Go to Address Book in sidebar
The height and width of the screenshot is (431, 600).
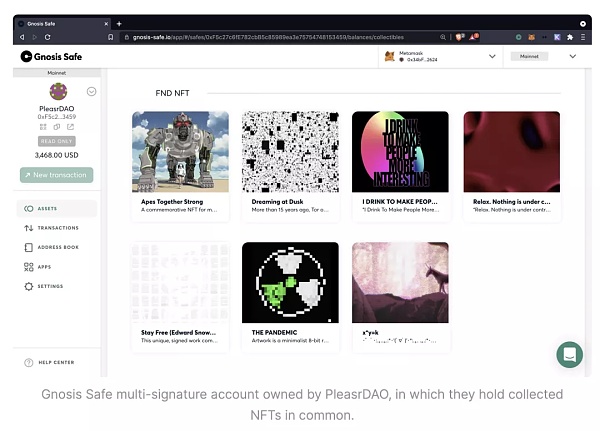coord(57,247)
